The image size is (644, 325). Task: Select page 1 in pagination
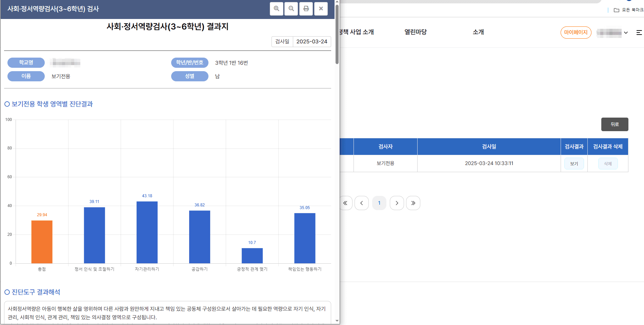click(379, 203)
